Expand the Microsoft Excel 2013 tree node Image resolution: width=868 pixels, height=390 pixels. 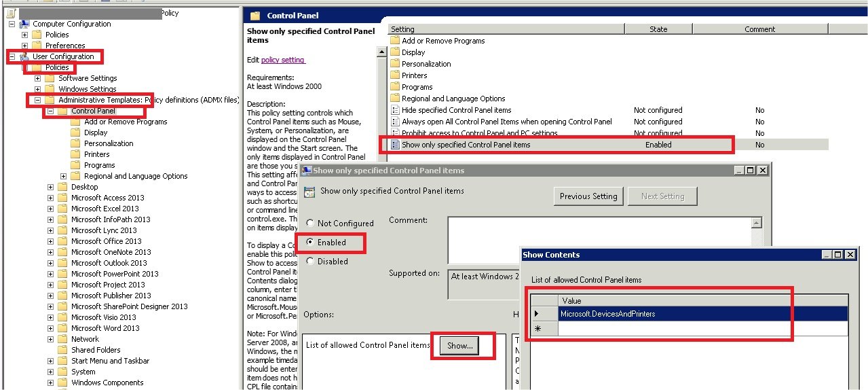click(50, 209)
